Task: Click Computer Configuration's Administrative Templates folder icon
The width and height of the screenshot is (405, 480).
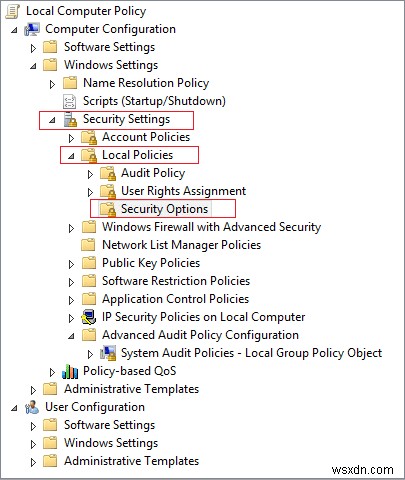Action: [x=50, y=389]
